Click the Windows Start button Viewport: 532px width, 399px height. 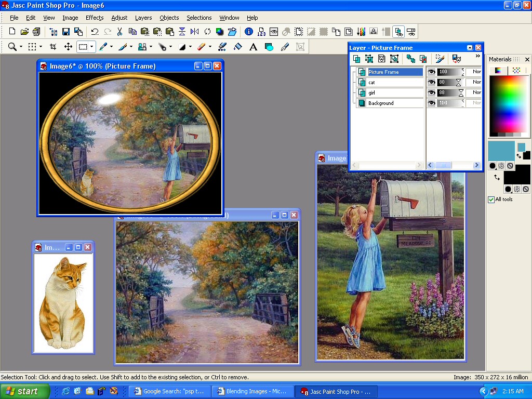[25, 391]
